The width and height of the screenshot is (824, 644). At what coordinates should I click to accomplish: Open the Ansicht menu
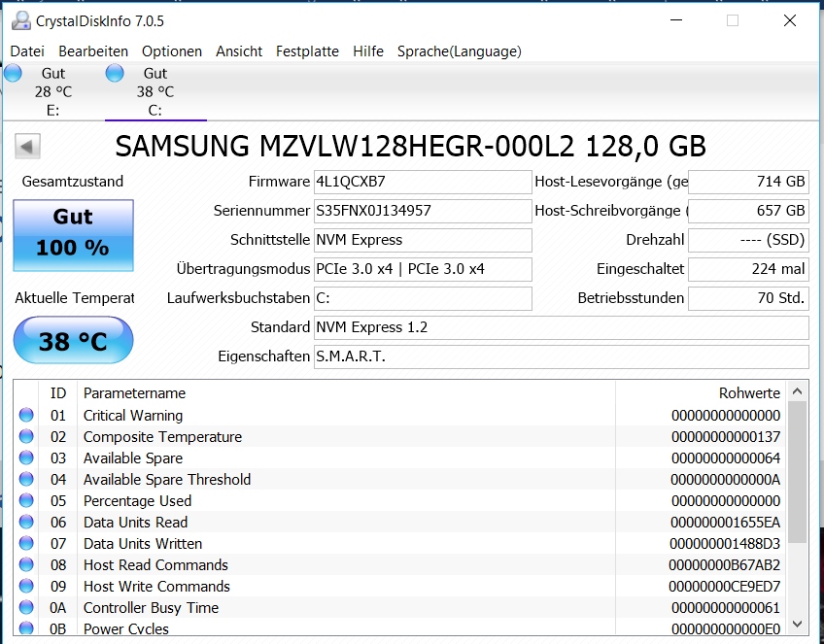239,51
